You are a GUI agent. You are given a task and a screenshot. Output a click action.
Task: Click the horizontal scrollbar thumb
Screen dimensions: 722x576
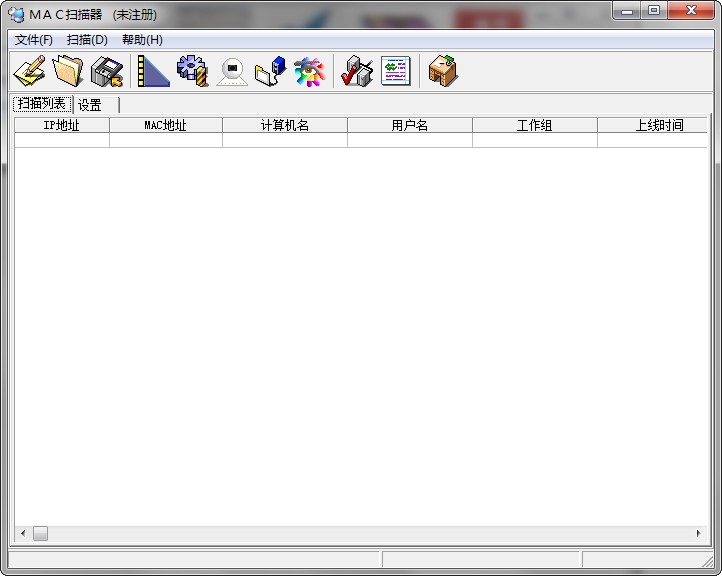pos(40,534)
